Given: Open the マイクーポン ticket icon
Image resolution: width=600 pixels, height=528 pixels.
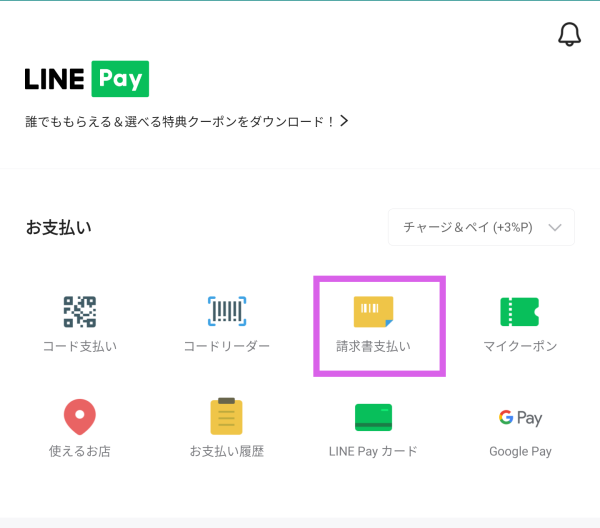Looking at the screenshot, I should click(520, 312).
